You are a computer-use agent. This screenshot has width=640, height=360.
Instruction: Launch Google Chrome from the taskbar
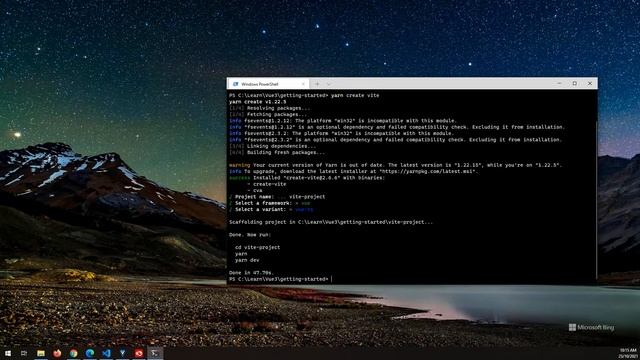coord(73,353)
